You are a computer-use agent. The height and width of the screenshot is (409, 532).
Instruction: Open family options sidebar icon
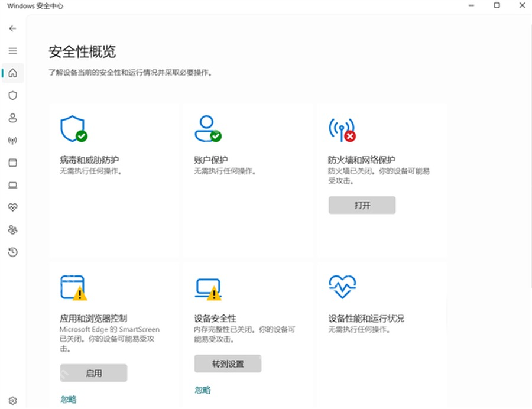[x=12, y=229]
